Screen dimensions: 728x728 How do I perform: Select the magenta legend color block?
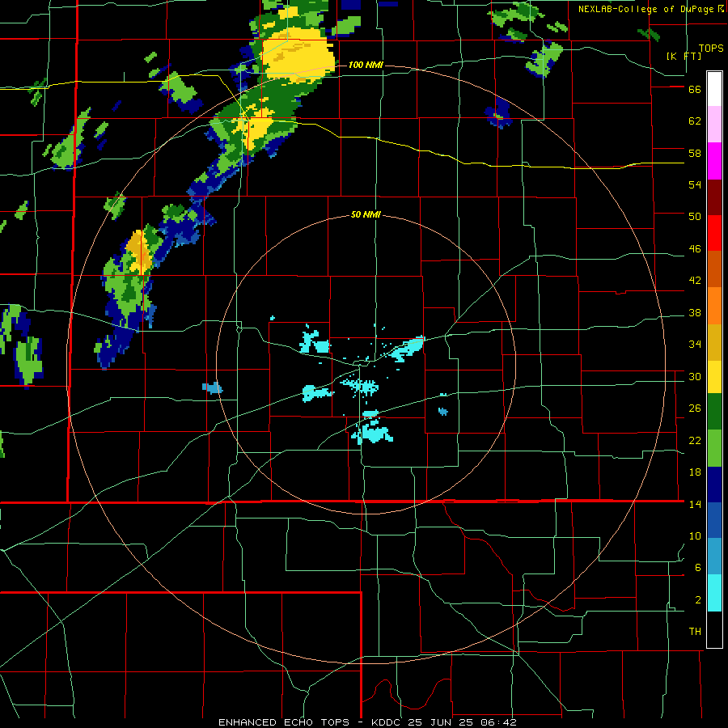pos(714,161)
